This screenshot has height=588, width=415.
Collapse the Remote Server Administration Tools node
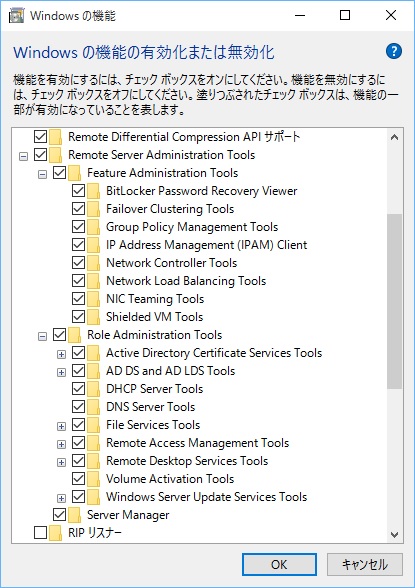coord(23,156)
